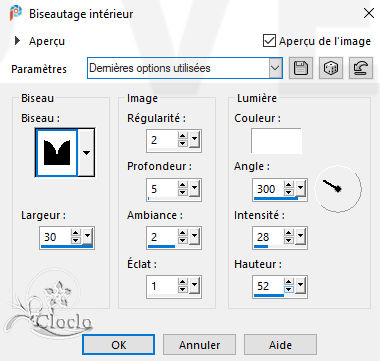This screenshot has width=380, height=361.
Task: Click the randomize parameters dice icon
Action: (x=331, y=68)
